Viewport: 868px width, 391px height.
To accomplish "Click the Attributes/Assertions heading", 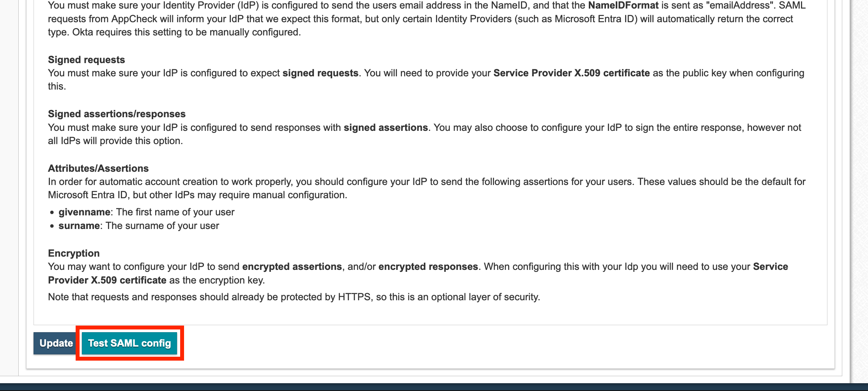I will (98, 168).
